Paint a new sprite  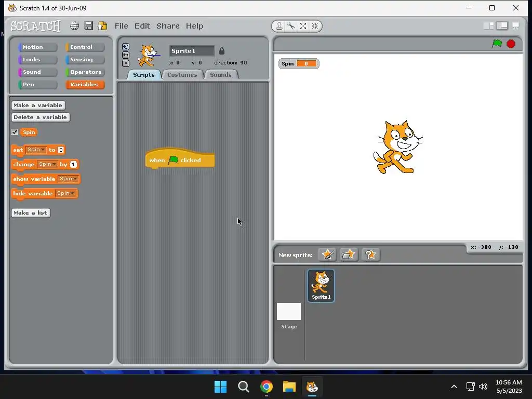(327, 255)
